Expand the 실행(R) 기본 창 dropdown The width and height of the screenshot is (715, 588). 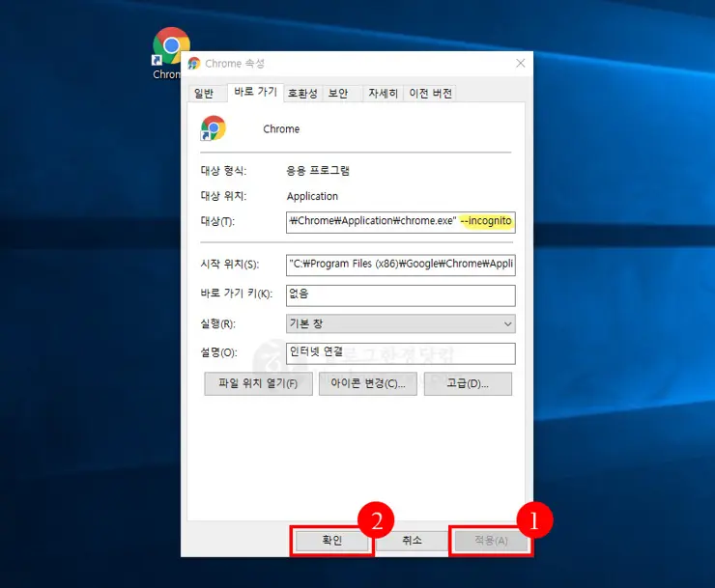pyautogui.click(x=401, y=324)
